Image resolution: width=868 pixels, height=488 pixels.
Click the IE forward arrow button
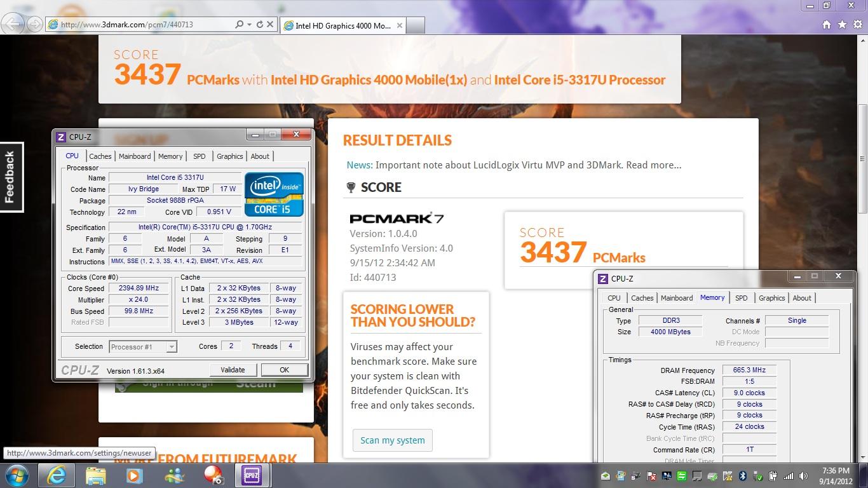coord(35,24)
